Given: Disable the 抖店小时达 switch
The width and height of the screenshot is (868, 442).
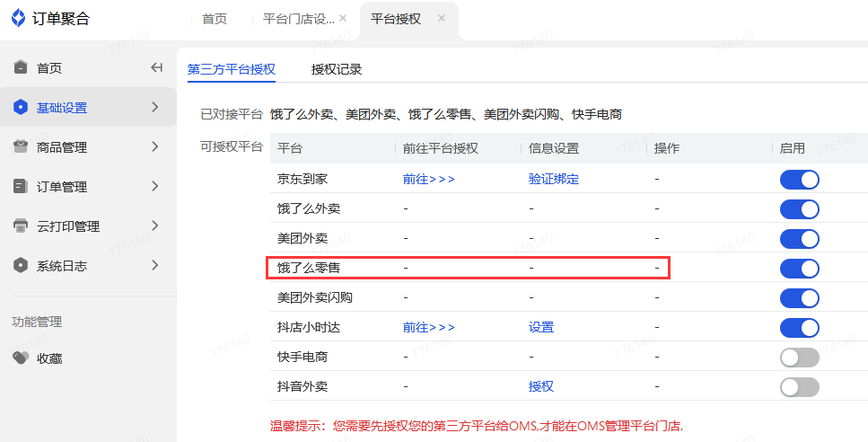Looking at the screenshot, I should 800,328.
